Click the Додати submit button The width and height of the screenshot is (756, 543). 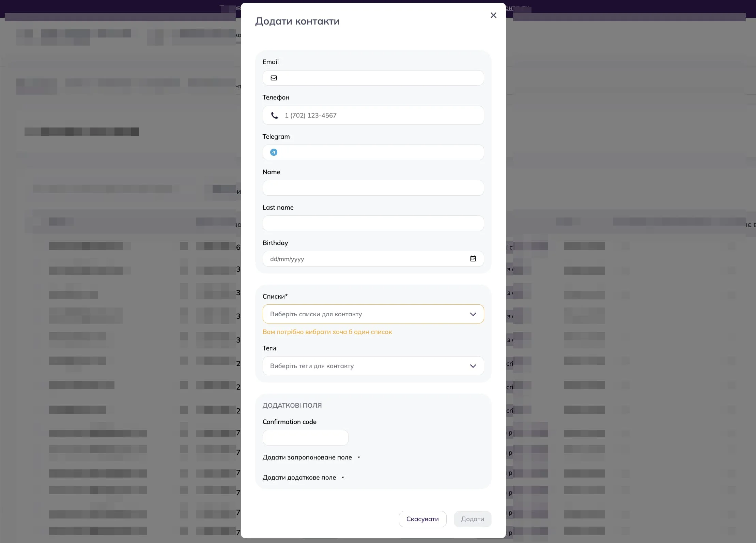(473, 519)
